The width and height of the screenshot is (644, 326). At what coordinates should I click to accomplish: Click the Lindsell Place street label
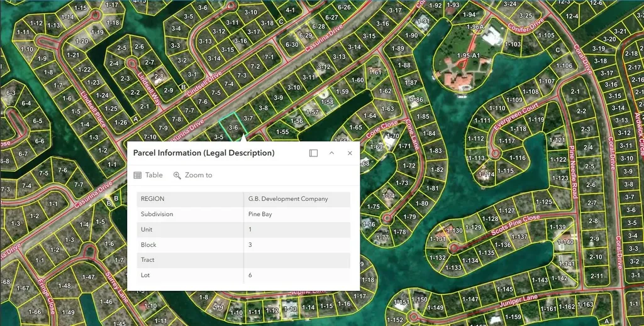93,109
